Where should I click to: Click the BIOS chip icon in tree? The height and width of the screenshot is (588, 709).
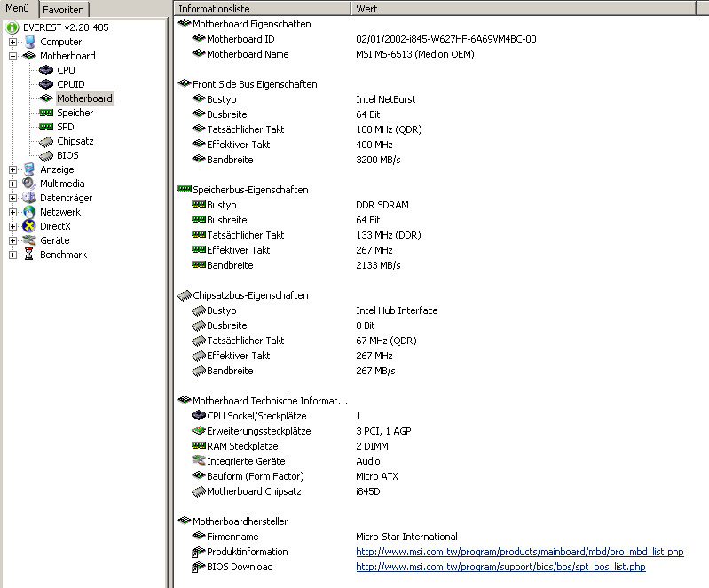[x=46, y=156]
